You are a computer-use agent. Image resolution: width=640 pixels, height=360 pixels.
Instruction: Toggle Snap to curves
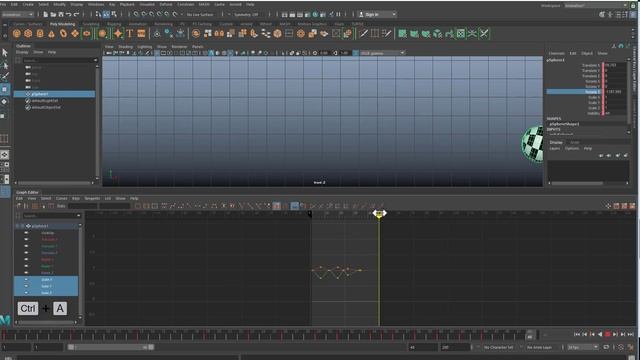[x=144, y=14]
